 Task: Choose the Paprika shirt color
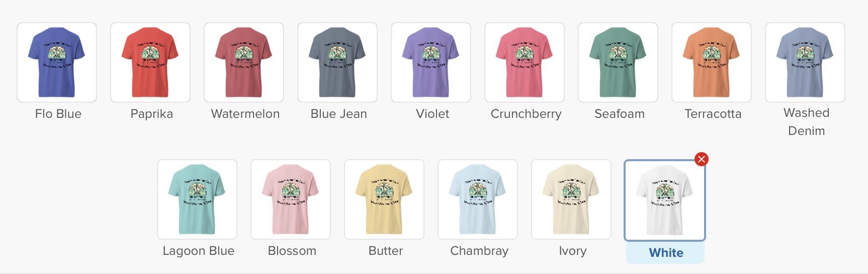(x=150, y=62)
